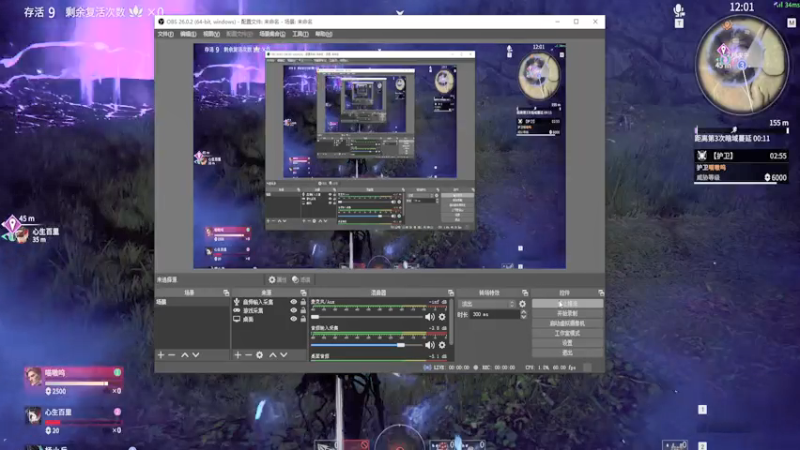The height and width of the screenshot is (450, 800).
Task: Open 滤镜 filters button above the docks
Action: pyautogui.click(x=301, y=280)
